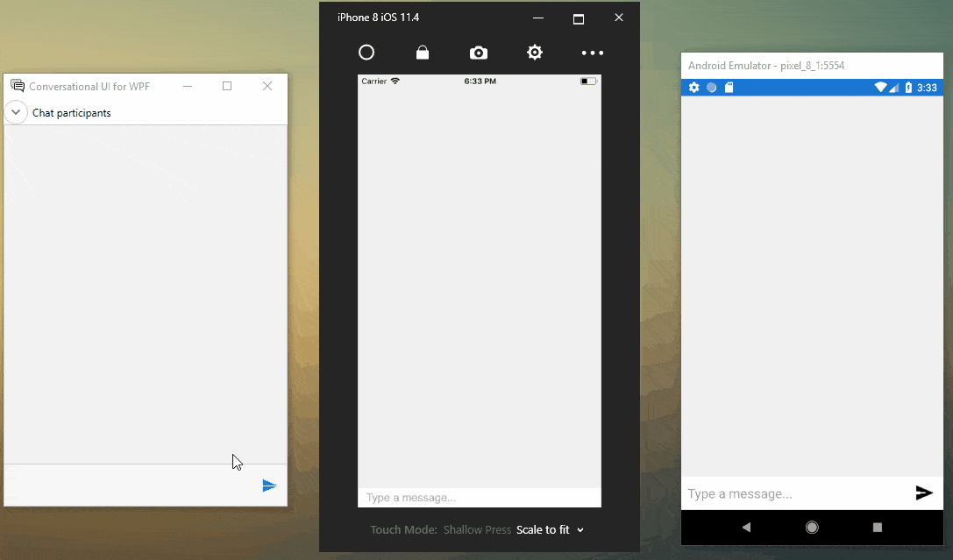The height and width of the screenshot is (560, 953).
Task: Click the iPhone Carrier status text
Action: [373, 81]
